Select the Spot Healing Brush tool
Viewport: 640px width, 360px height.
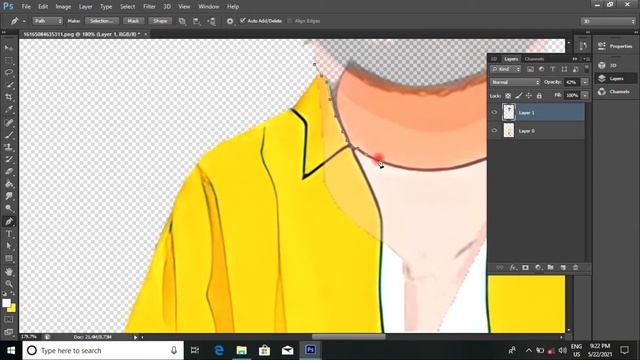point(9,122)
